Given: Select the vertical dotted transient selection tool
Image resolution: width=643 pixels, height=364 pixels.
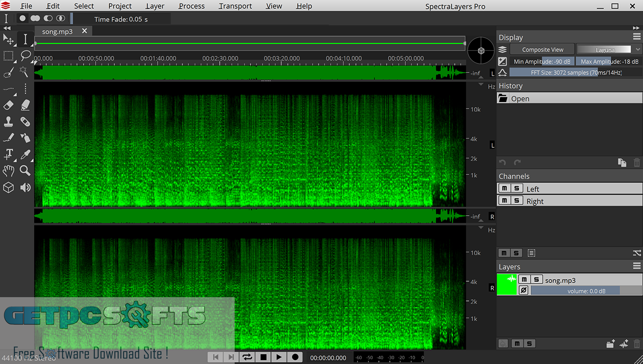Looking at the screenshot, I should tap(25, 89).
